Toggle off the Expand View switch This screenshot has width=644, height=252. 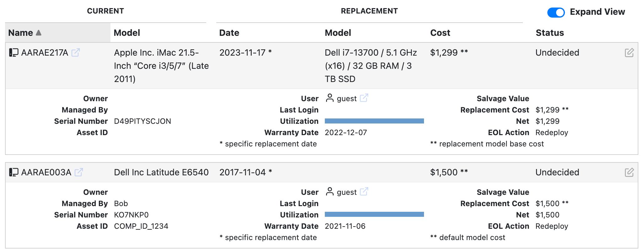[556, 12]
